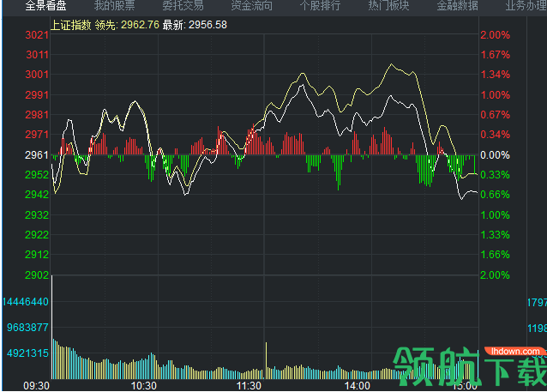Click the tall white opening volume bar

tap(52, 327)
